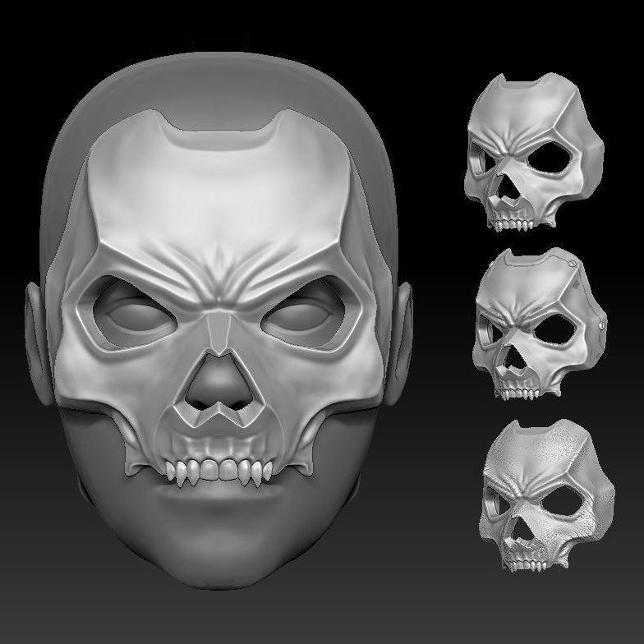This screenshot has height=644, width=644.
Task: Select the top smooth mask variant thumbnail
Action: [534, 153]
